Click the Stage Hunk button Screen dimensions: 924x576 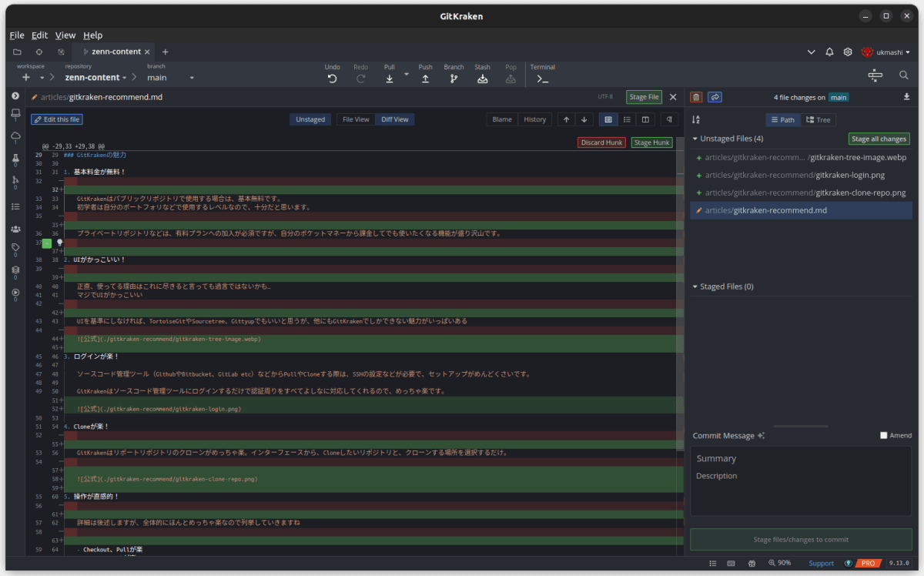point(651,142)
